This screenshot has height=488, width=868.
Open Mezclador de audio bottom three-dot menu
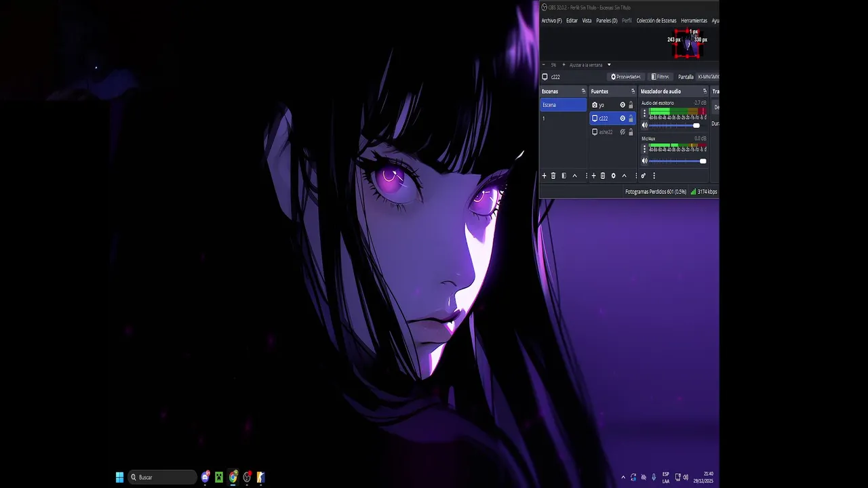(x=654, y=176)
